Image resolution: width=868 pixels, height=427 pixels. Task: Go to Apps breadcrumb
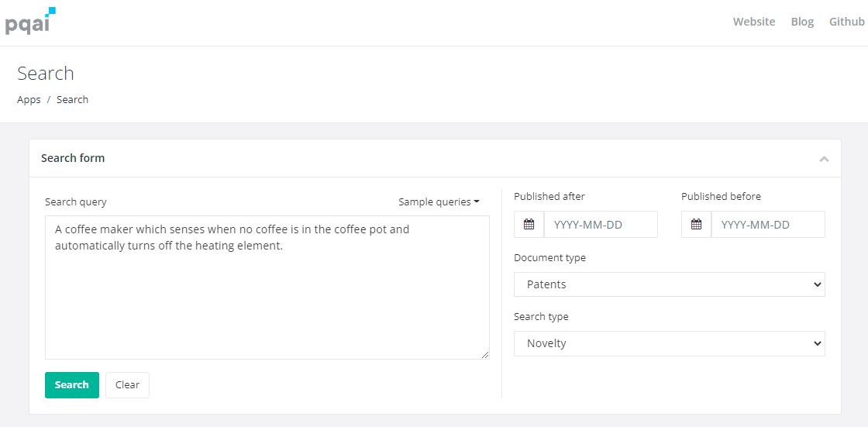29,100
